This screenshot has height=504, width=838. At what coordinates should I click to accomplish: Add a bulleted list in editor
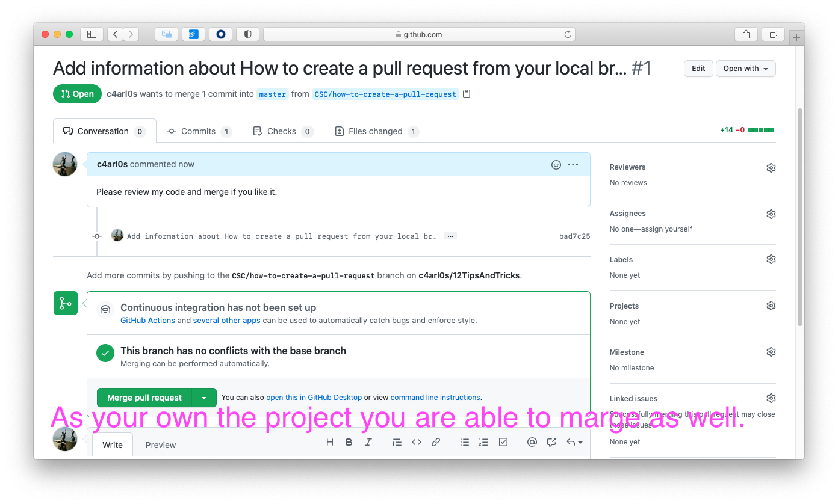pos(465,442)
